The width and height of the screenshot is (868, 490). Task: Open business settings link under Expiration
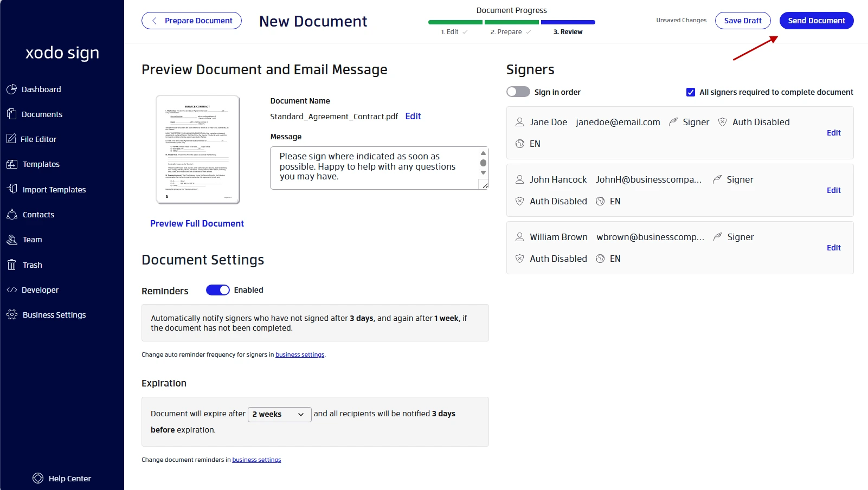256,460
